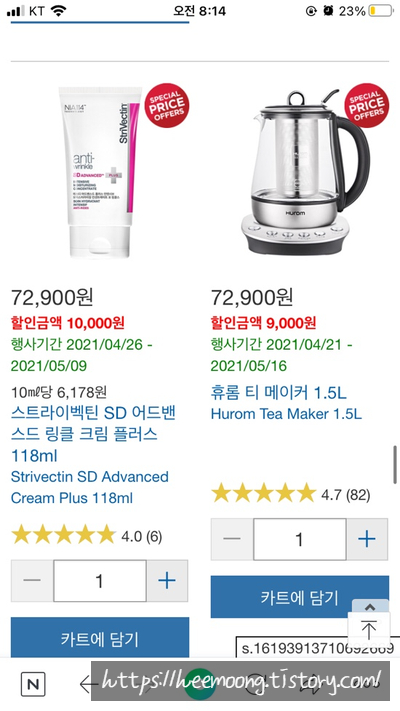Increase StriVectin cream quantity with plus icon
Image resolution: width=400 pixels, height=711 pixels.
click(166, 581)
